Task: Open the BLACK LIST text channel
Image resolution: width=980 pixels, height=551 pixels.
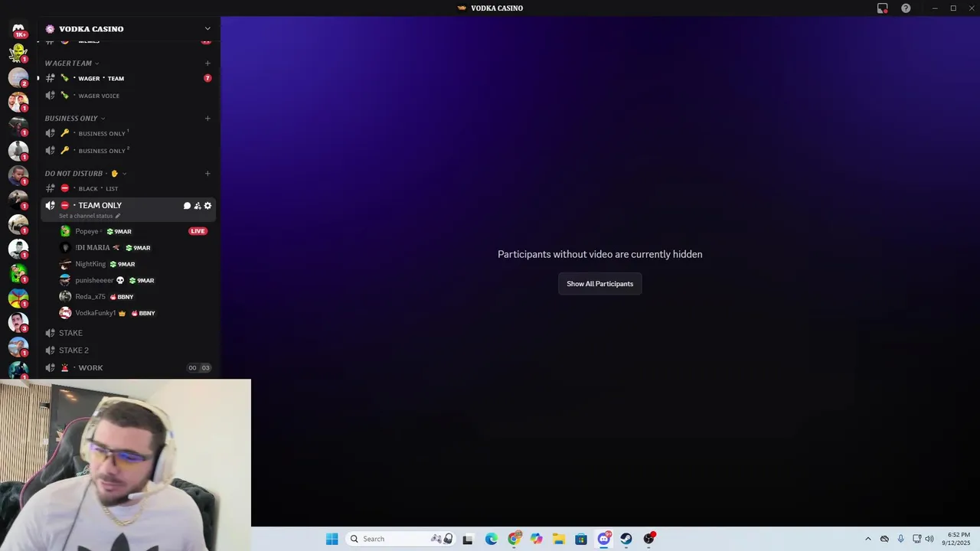Action: [x=127, y=188]
